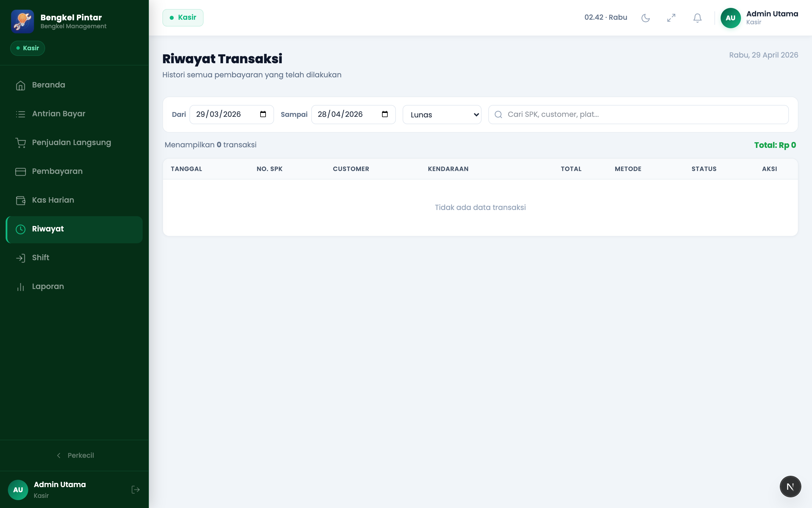The image size is (812, 508).
Task: Click the Laporan bar chart icon
Action: [x=21, y=287]
